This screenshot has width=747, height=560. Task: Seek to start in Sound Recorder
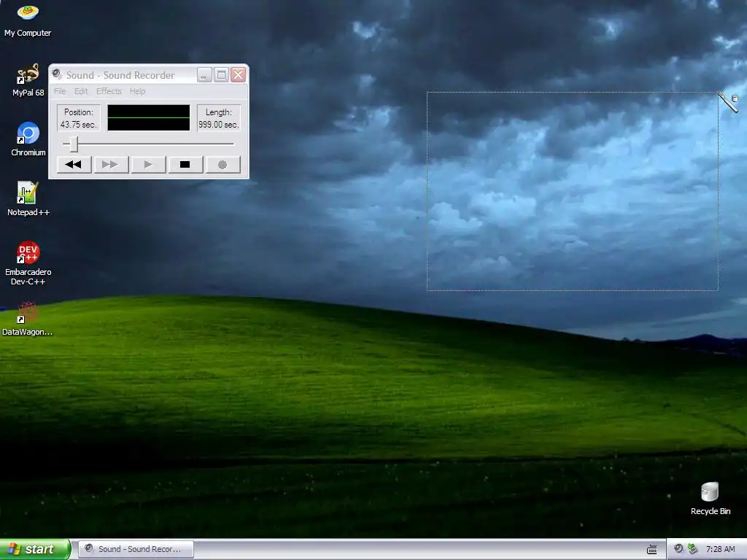point(74,165)
